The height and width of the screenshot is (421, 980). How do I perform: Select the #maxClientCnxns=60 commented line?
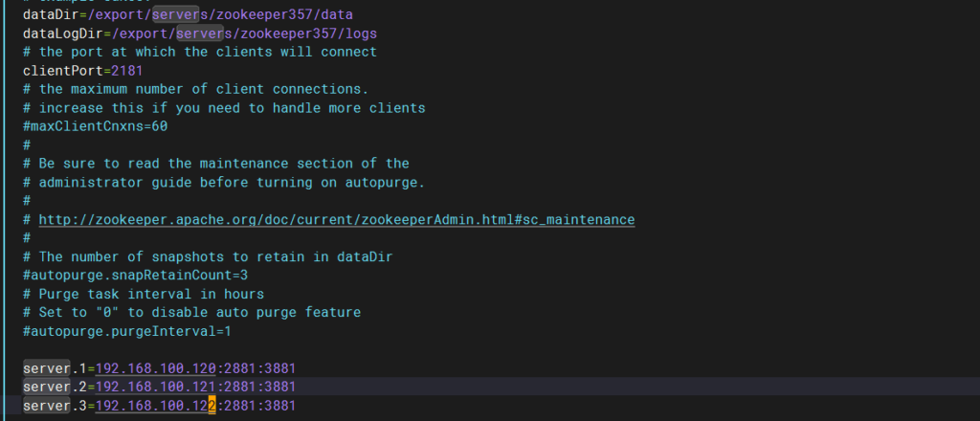[x=96, y=126]
